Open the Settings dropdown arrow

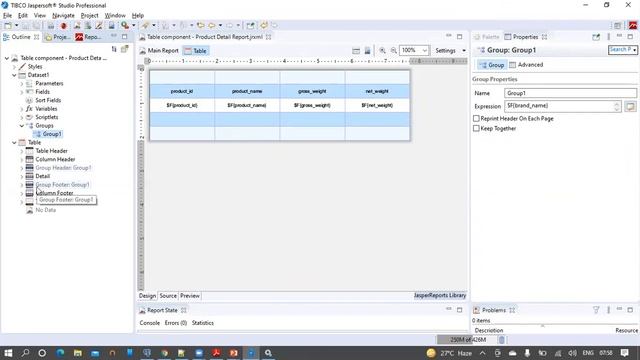tap(464, 51)
